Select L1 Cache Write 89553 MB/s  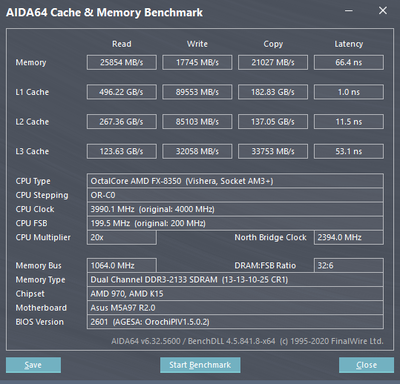pos(197,92)
